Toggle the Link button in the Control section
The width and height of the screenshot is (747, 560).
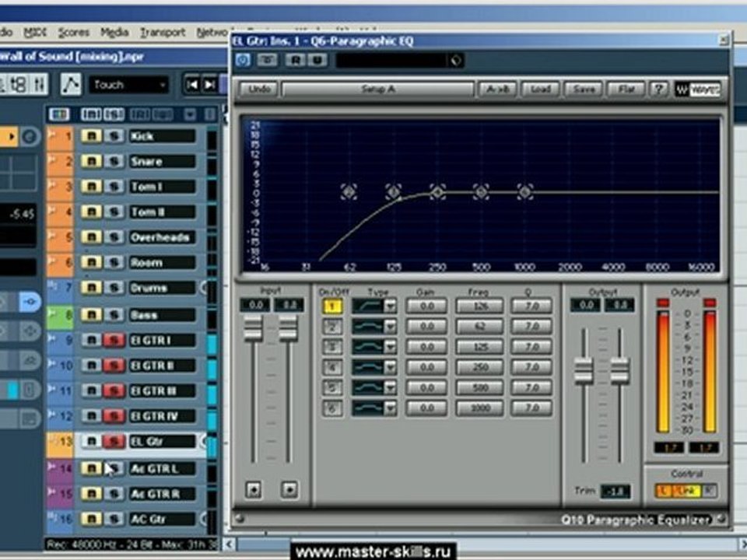(686, 491)
